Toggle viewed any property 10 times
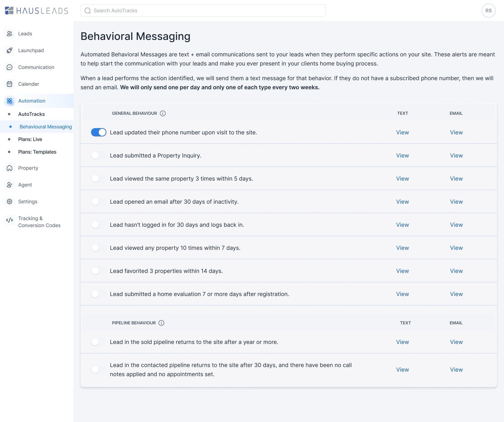This screenshot has width=504, height=422. 99,248
